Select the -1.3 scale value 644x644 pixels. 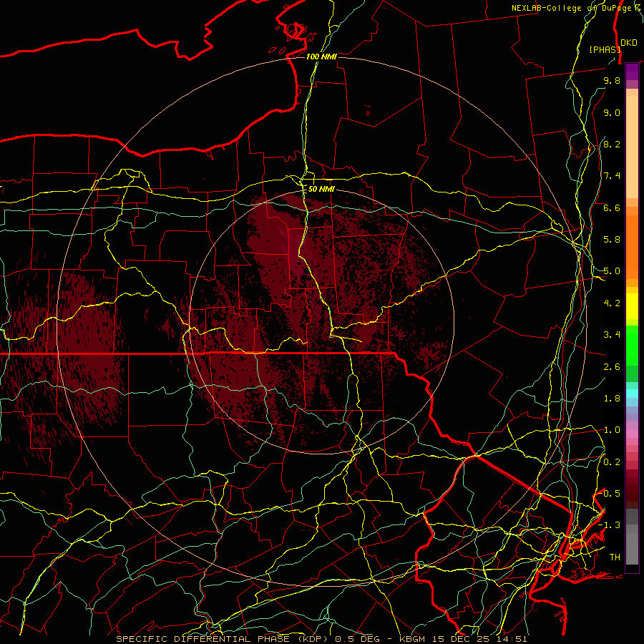point(610,525)
